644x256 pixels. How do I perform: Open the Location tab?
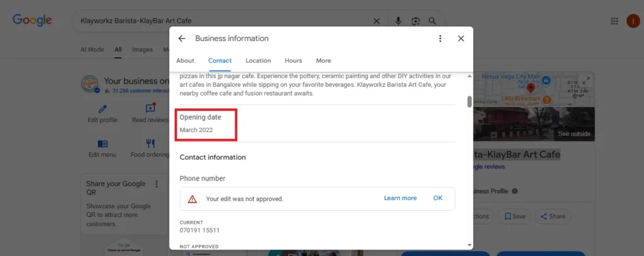tap(258, 60)
